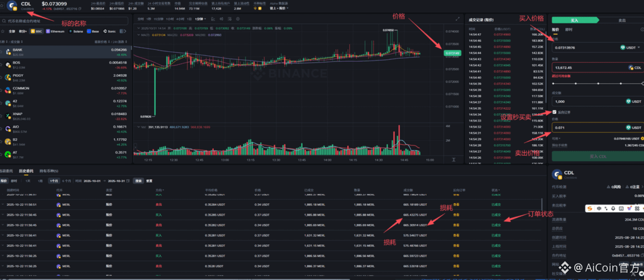Collapse the OHLC info row chevron
Image resolution: width=644 pixels, height=280 pixels.
138,28
